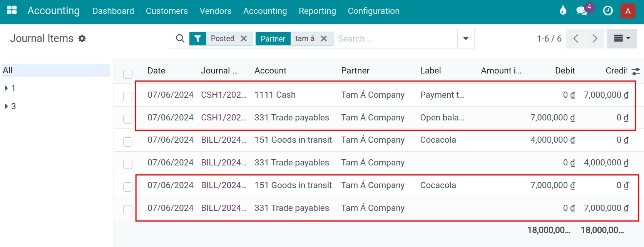Sort by the Date column header
Screen dimensions: 644x247
(x=156, y=71)
